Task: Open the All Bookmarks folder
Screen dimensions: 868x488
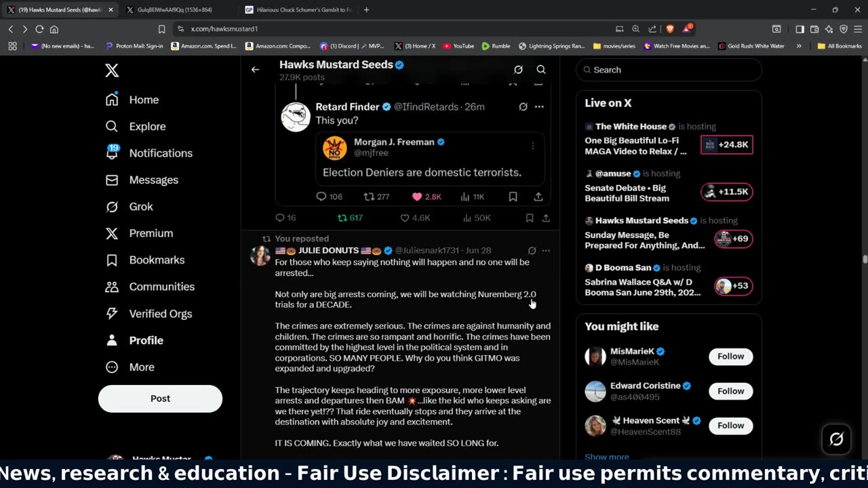Action: pyautogui.click(x=840, y=46)
